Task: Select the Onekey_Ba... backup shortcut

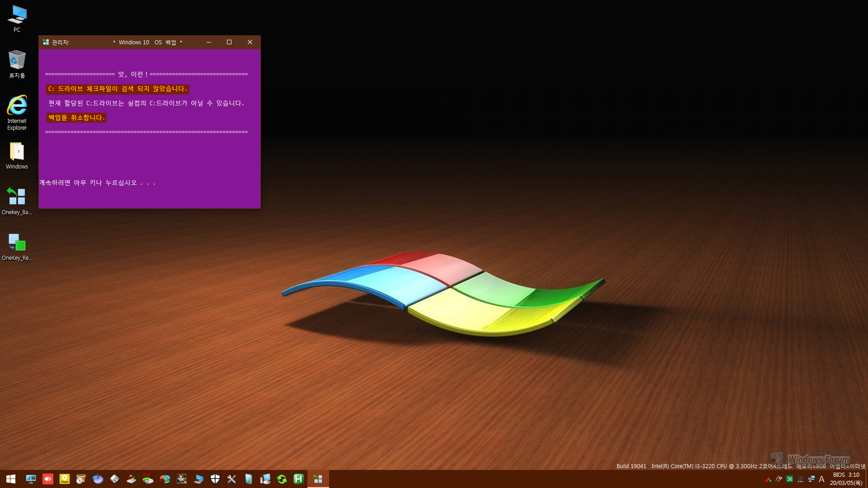Action: click(x=17, y=202)
